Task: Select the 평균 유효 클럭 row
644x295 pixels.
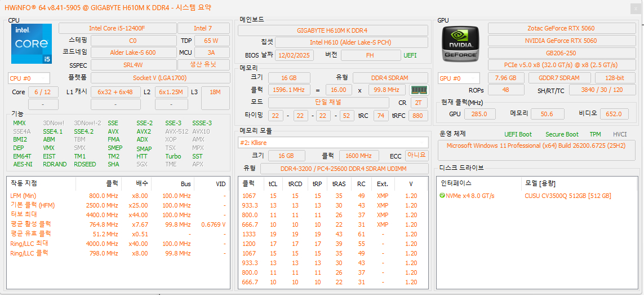Action: point(119,234)
